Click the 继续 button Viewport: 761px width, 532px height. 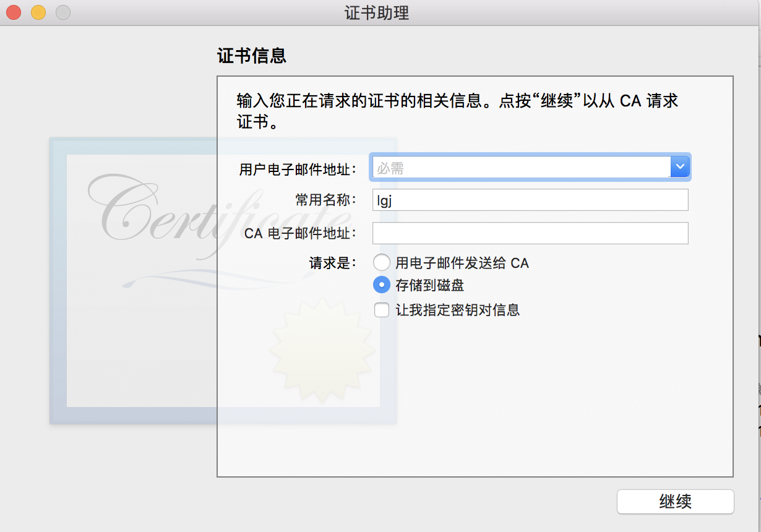click(x=675, y=502)
